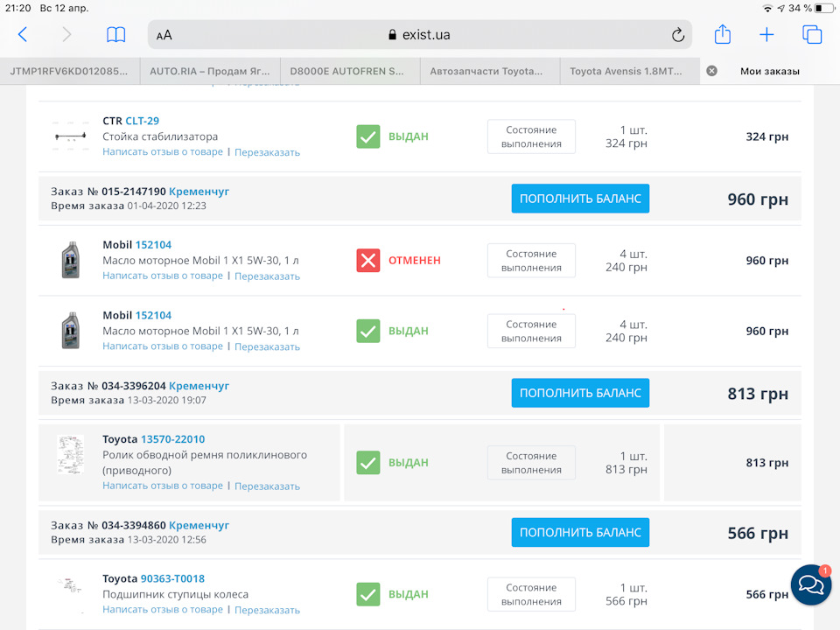840x630 pixels.
Task: Click Кременчуг link for order 034-3396204
Action: 199,386
